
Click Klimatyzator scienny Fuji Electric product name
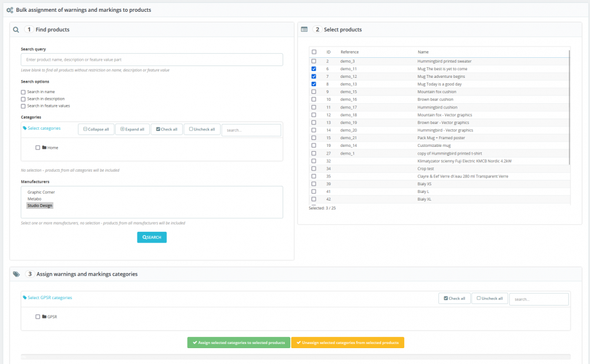[464, 160]
